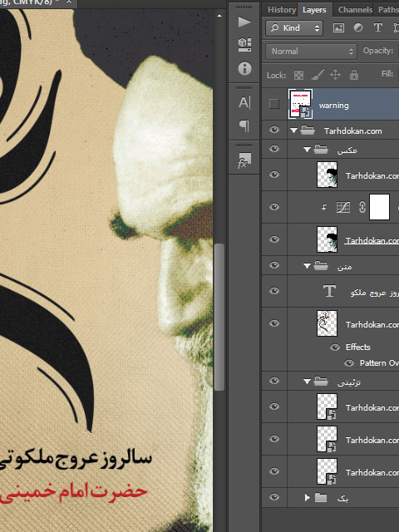Select first smart object layer in تزئینی group
Viewport: 399px width, 532px height.
click(342, 406)
